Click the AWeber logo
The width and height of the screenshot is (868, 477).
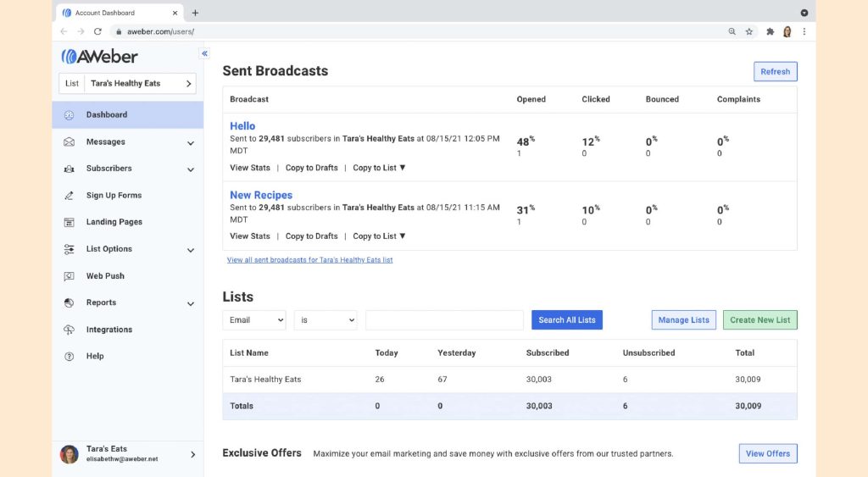[x=100, y=56]
